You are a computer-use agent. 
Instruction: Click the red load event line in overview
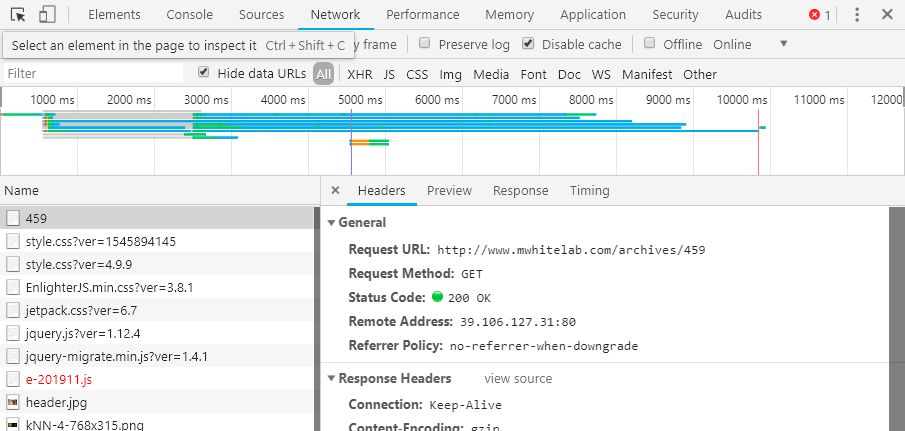click(758, 141)
